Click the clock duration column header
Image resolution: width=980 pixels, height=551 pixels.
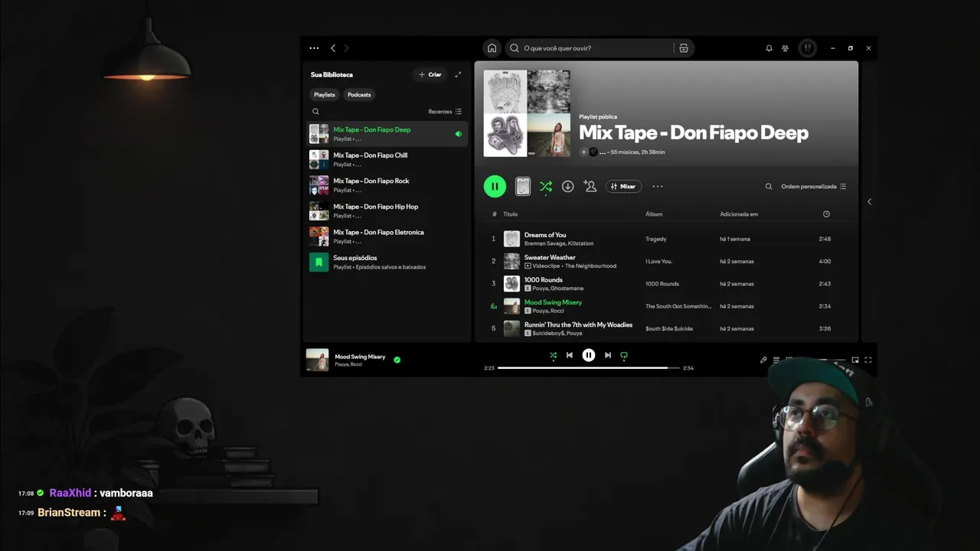click(826, 214)
